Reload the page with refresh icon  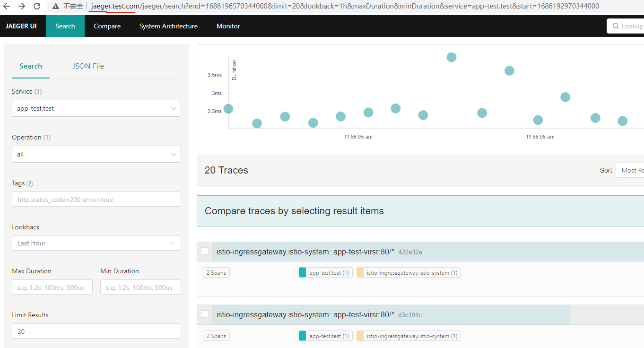(x=37, y=6)
